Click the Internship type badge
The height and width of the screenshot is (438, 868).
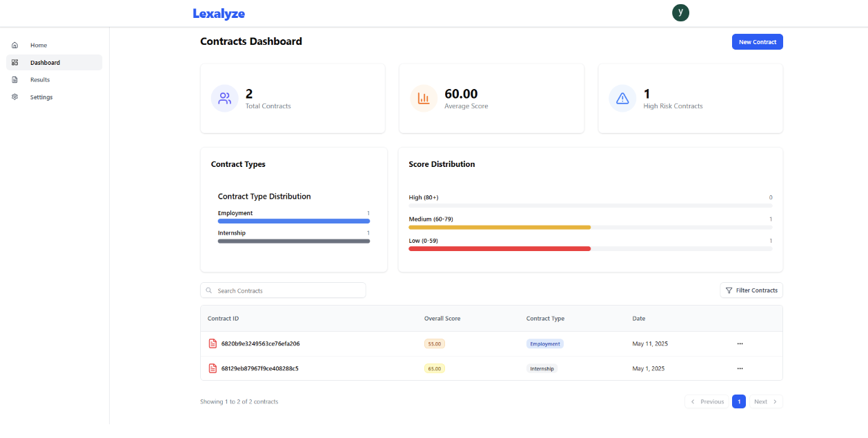point(542,368)
